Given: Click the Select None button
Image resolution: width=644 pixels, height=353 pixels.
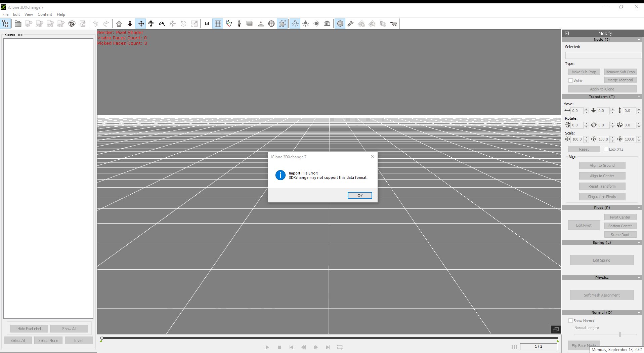Looking at the screenshot, I should [x=48, y=341].
